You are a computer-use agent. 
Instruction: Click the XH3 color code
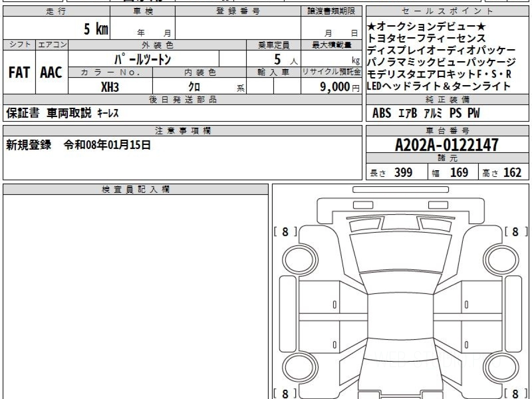[110, 87]
